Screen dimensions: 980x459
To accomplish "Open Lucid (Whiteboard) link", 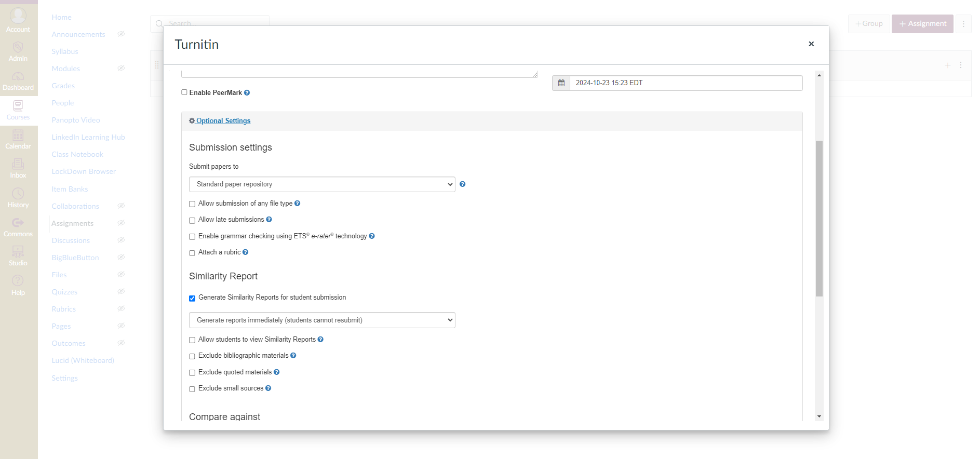I will (83, 361).
